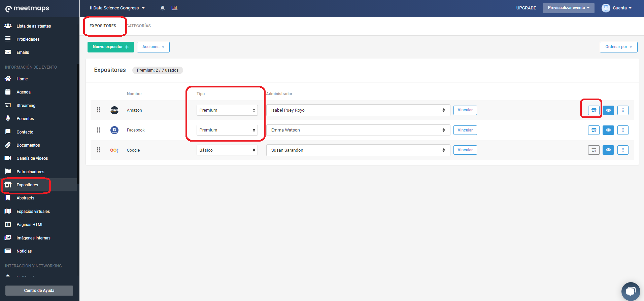Image resolution: width=644 pixels, height=301 pixels.
Task: Toggle visibility eye for Amazon
Action: [x=608, y=110]
